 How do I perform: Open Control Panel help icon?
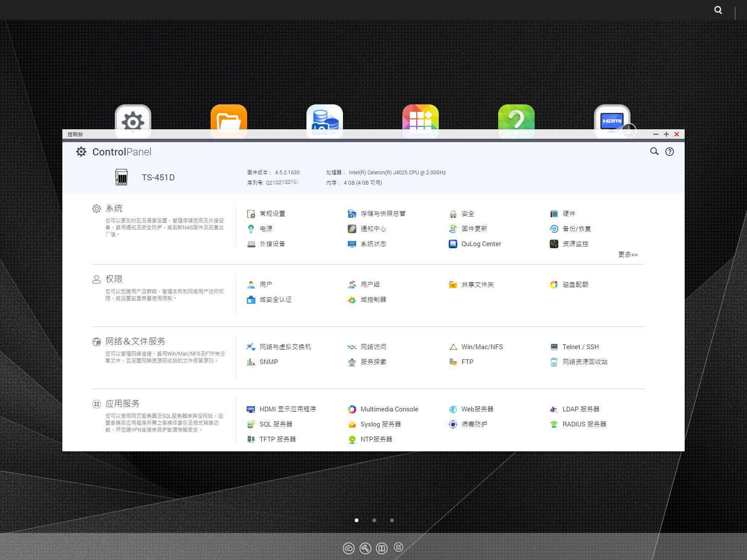669,151
